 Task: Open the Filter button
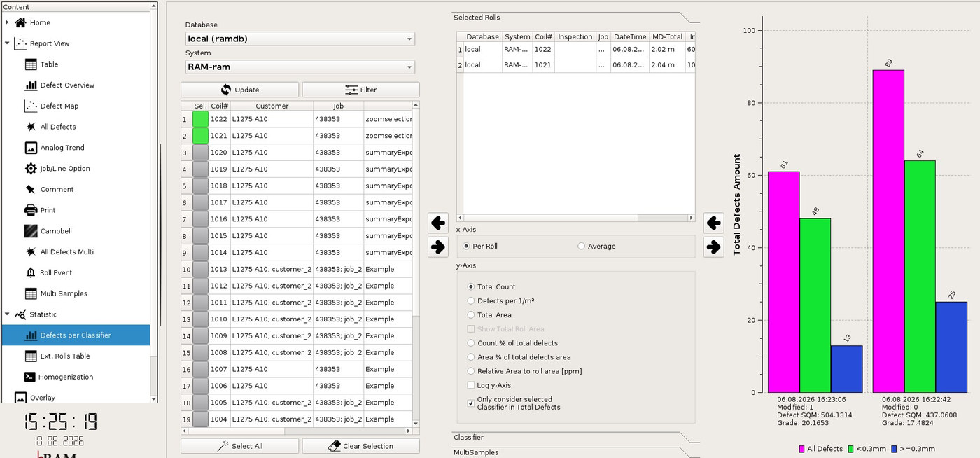tap(361, 90)
